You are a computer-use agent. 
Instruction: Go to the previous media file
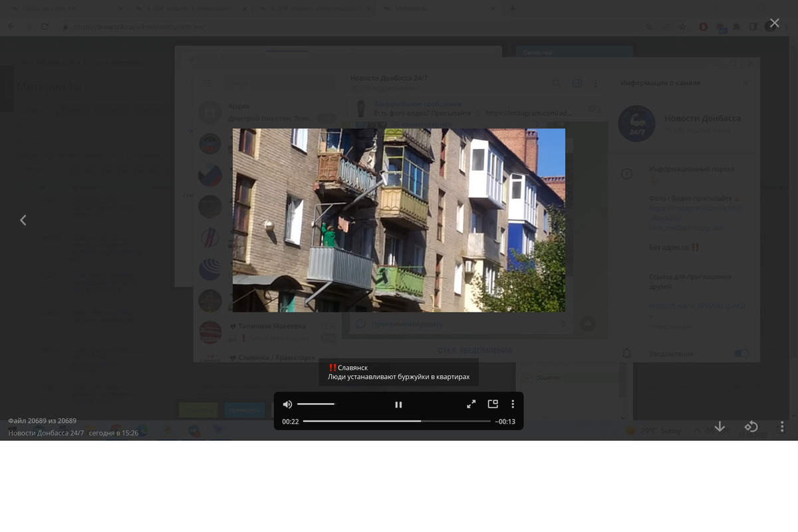[23, 220]
